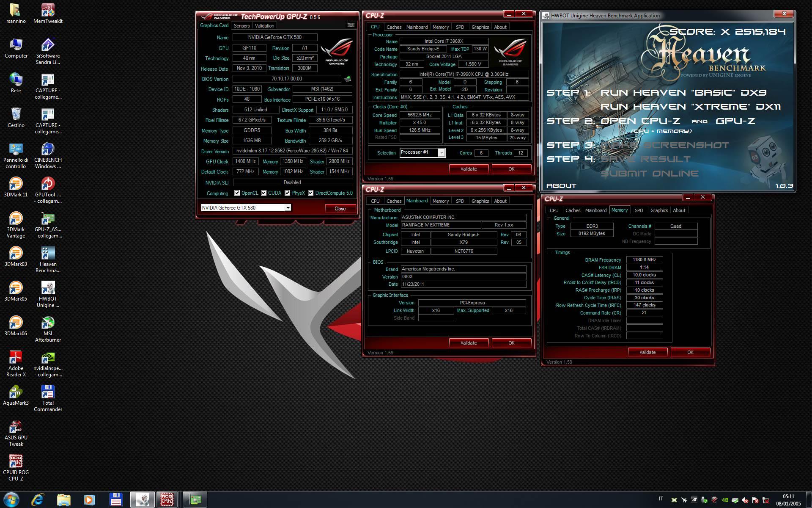Screen dimensions: 812x508
Task: Toggle the CUDA checkbox in GPU-Z
Action: tap(264, 193)
